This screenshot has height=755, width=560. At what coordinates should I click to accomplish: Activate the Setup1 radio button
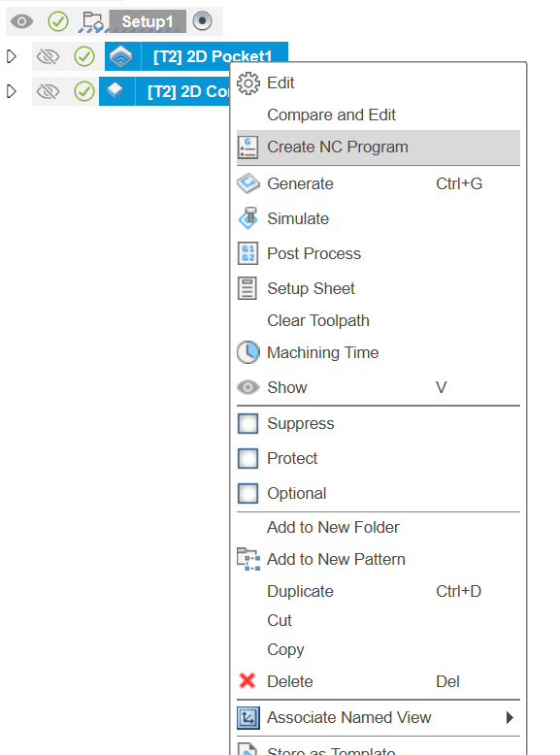(x=202, y=21)
